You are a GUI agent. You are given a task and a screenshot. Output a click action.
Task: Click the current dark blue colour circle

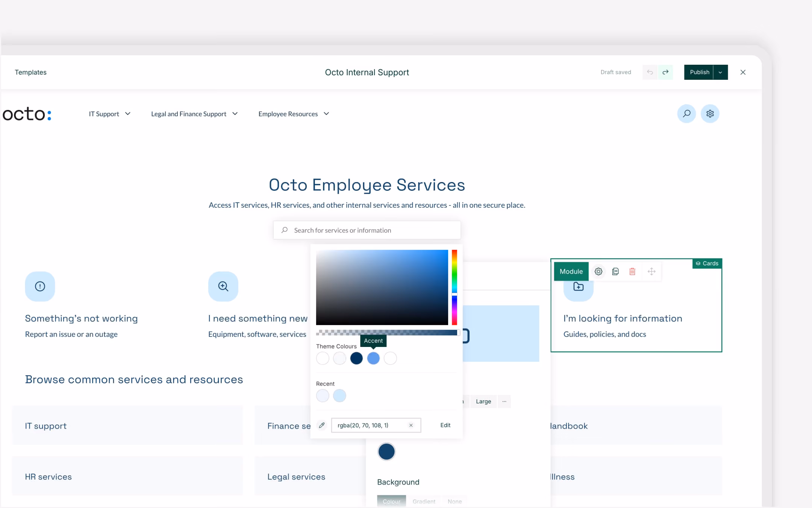[386, 452]
